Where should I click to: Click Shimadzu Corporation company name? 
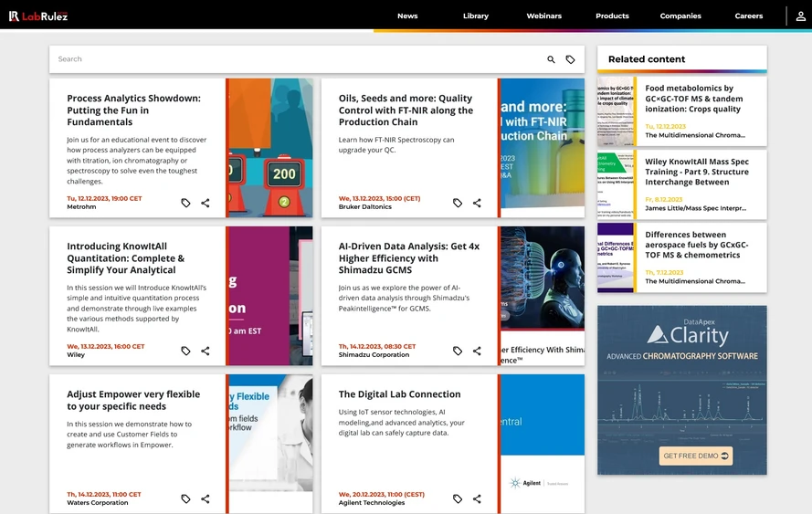click(x=374, y=355)
